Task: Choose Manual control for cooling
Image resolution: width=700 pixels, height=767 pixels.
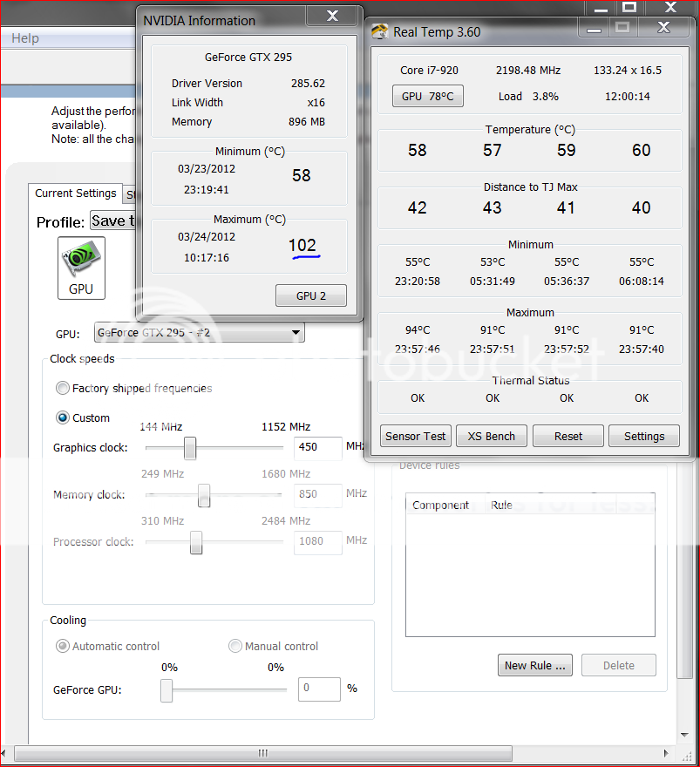Action: (235, 647)
